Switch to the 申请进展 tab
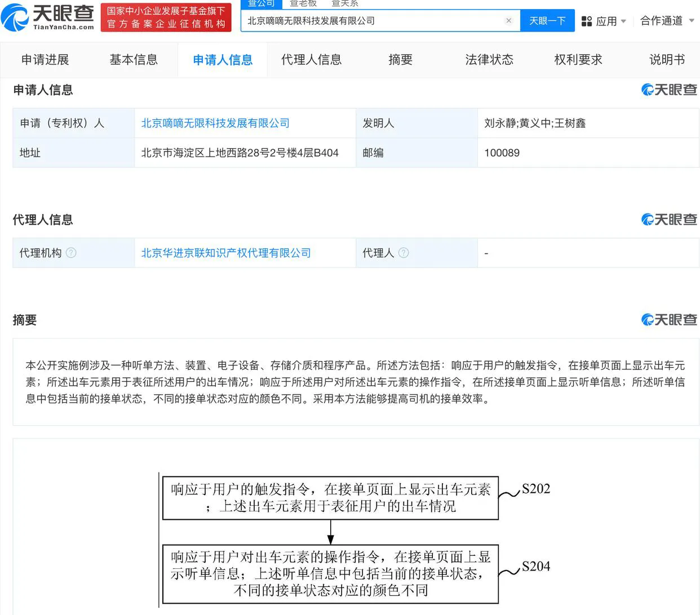The height and width of the screenshot is (615, 700). coord(45,60)
